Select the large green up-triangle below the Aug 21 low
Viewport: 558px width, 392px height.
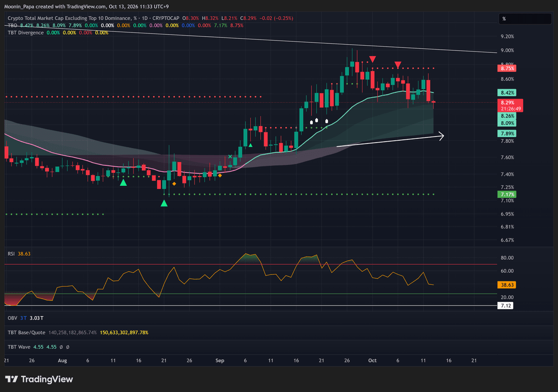[x=164, y=203]
